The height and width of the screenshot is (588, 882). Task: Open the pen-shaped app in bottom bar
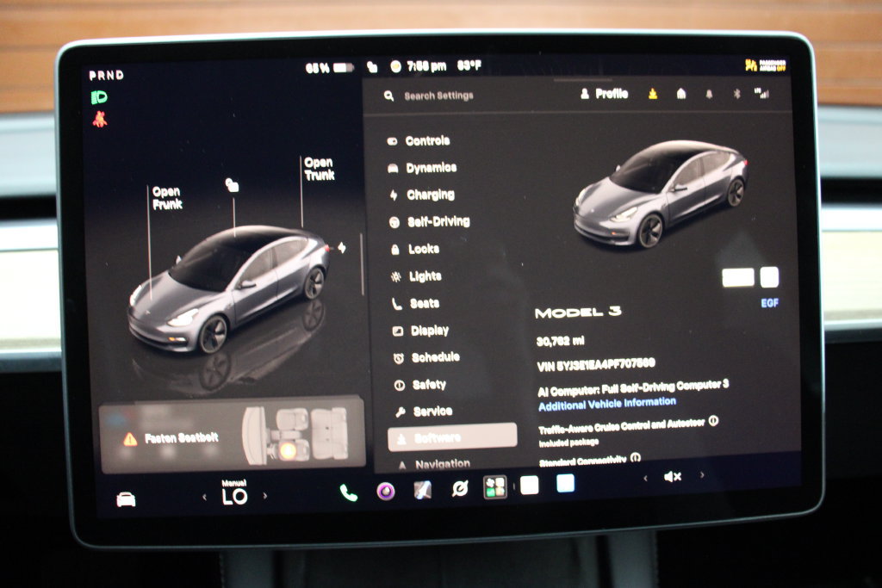(x=423, y=490)
